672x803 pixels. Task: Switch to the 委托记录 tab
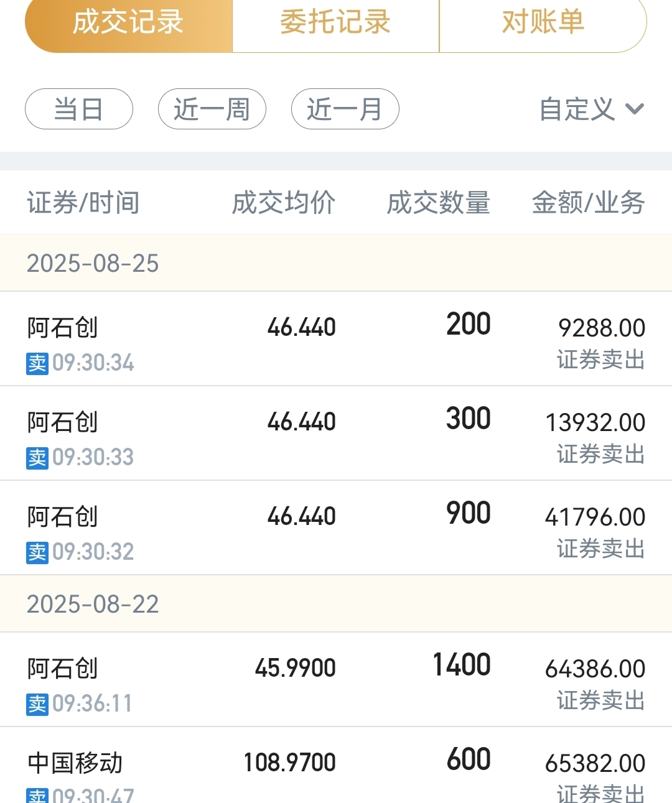(335, 23)
